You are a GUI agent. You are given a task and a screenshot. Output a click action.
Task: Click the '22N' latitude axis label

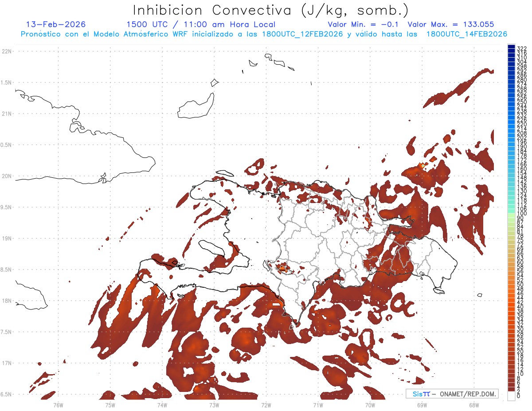click(7, 51)
